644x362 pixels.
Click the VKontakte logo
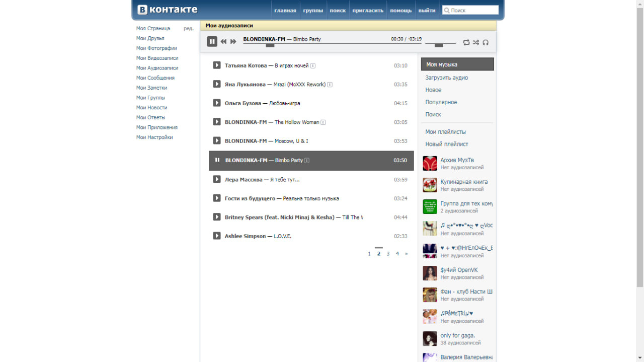point(168,10)
